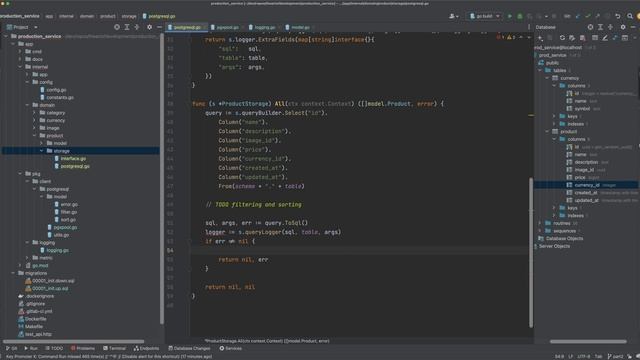The height and width of the screenshot is (360, 640).
Task: Open the Run tool window
Action: [x=31, y=348]
